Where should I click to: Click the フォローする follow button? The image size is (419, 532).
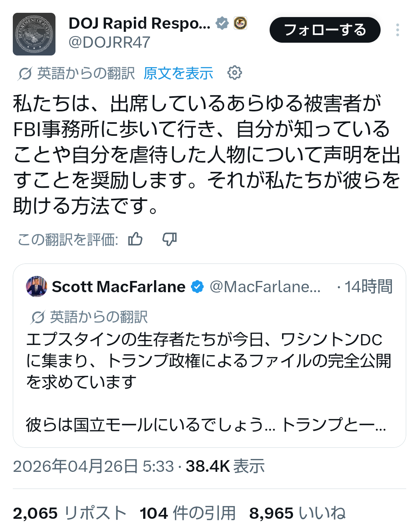pyautogui.click(x=325, y=30)
